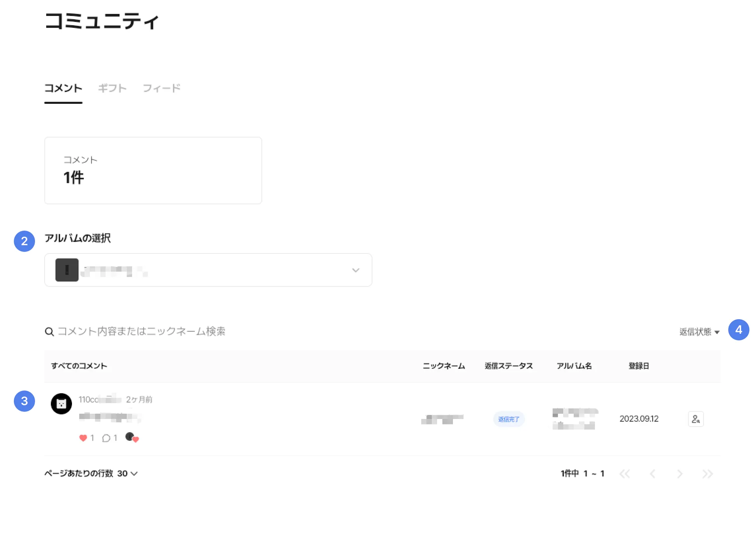The image size is (756, 536).
Task: Click the reply speech bubble icon
Action: (106, 438)
